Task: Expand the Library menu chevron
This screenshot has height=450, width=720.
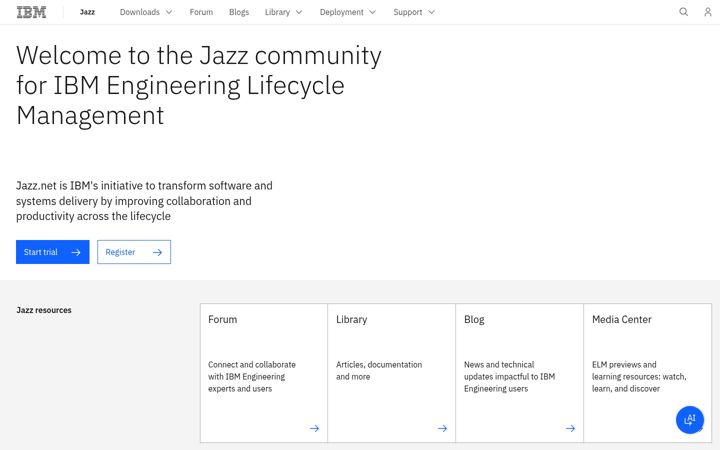Action: [x=299, y=12]
